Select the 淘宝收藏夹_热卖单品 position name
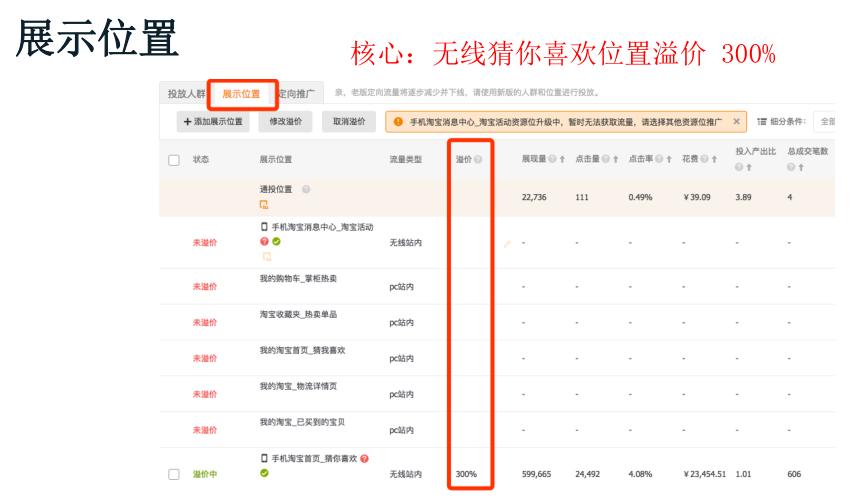Screen dimensions: 852x498 click(298, 314)
